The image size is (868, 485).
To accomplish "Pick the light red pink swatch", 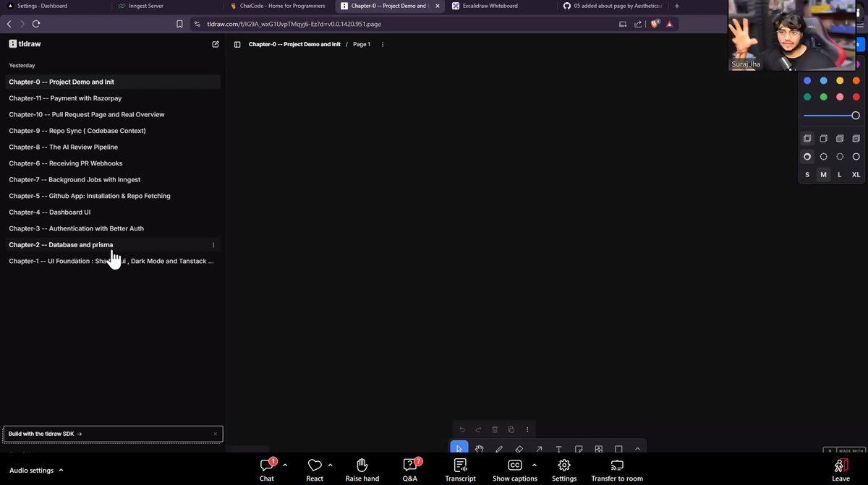I will [x=840, y=97].
